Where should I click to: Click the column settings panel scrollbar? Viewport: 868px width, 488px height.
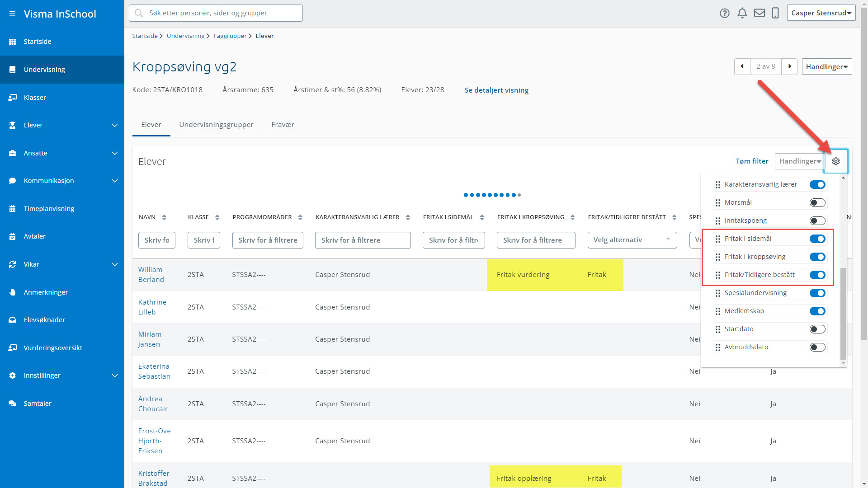[843, 314]
